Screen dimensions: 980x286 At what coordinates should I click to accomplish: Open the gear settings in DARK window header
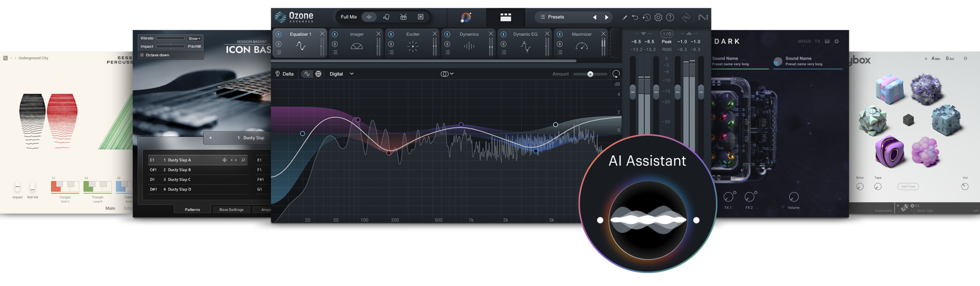(x=837, y=41)
